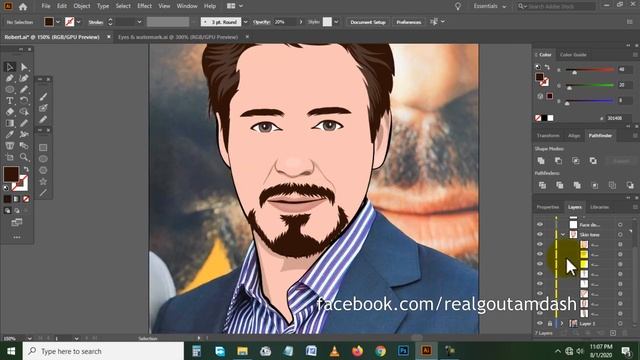Open Color panel options menu
Screen dimensions: 640x360
[x=635, y=55]
